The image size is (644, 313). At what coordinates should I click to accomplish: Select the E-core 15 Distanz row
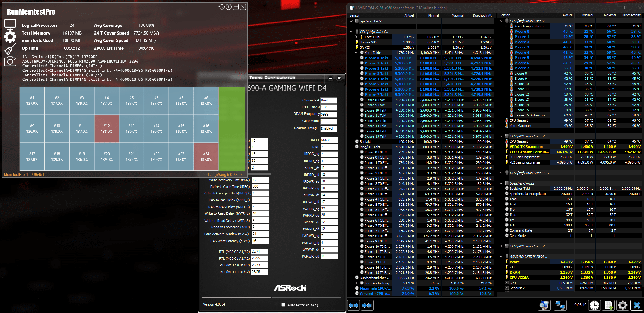570,115
